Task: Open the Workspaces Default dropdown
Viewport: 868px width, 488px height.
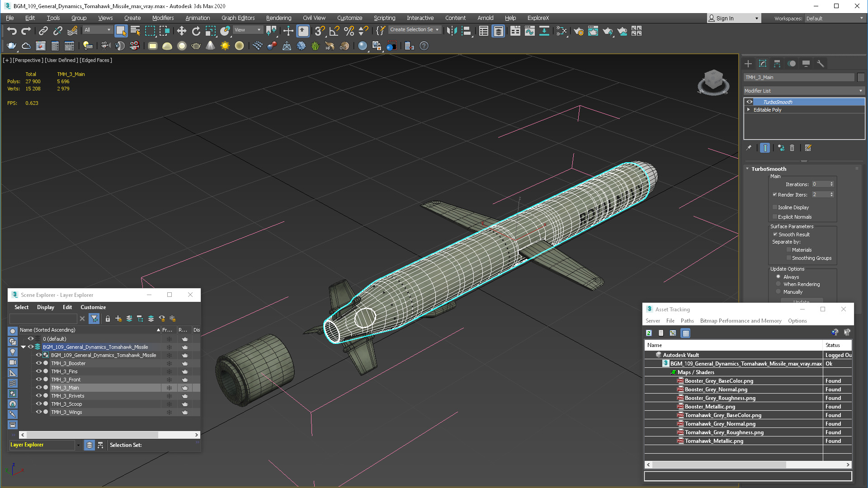Action: pyautogui.click(x=834, y=19)
